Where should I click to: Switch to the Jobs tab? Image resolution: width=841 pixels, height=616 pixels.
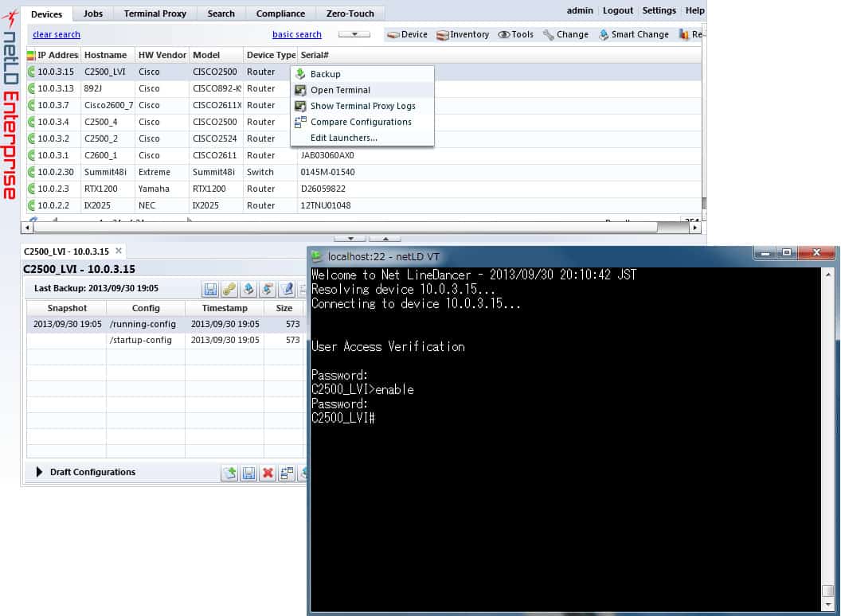click(93, 14)
